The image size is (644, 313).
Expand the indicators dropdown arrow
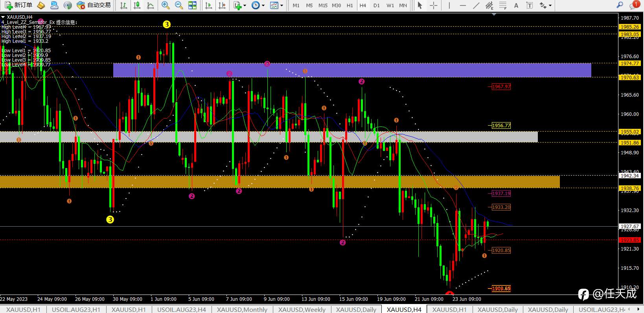pos(245,5)
